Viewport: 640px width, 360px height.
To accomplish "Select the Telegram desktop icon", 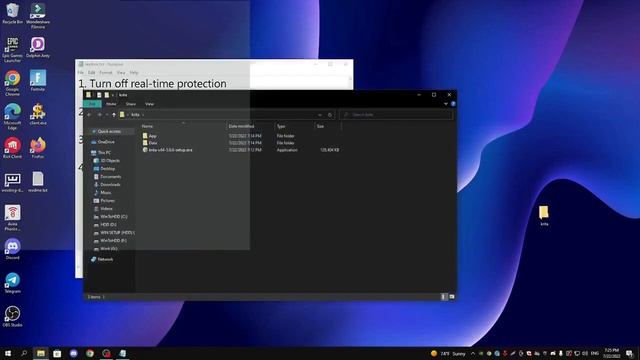I will point(12,283).
